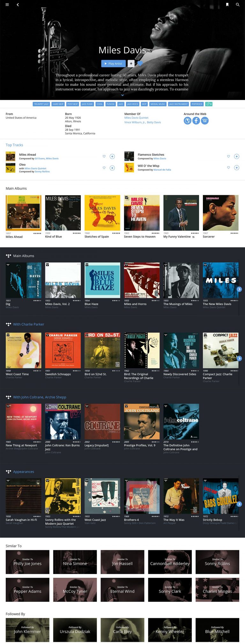The width and height of the screenshot is (245, 644).
Task: Open the Dig album cover
Action: [x=24, y=280]
